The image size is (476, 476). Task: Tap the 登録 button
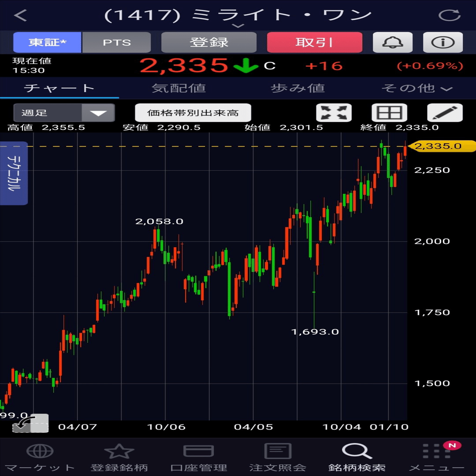pos(209,42)
